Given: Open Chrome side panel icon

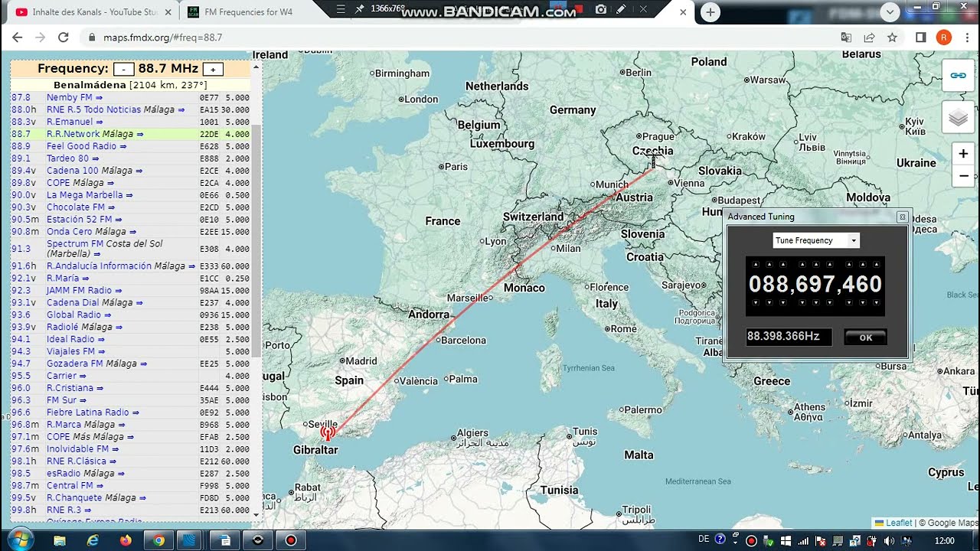Looking at the screenshot, I should point(921,37).
